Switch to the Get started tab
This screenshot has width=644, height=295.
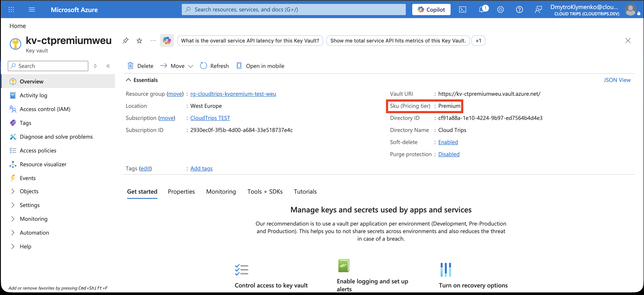(x=142, y=191)
